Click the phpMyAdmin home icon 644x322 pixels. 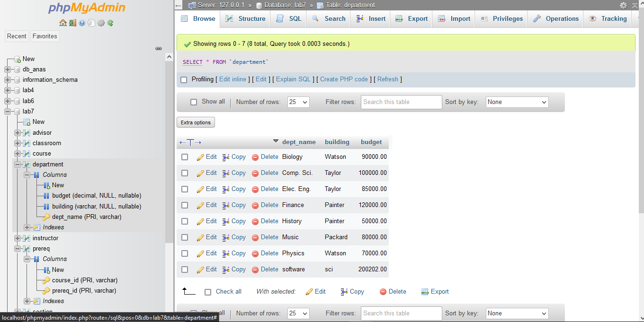coord(63,23)
